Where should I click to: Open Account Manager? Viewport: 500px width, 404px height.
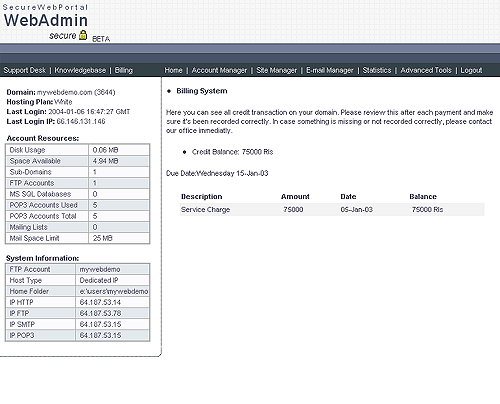[219, 70]
